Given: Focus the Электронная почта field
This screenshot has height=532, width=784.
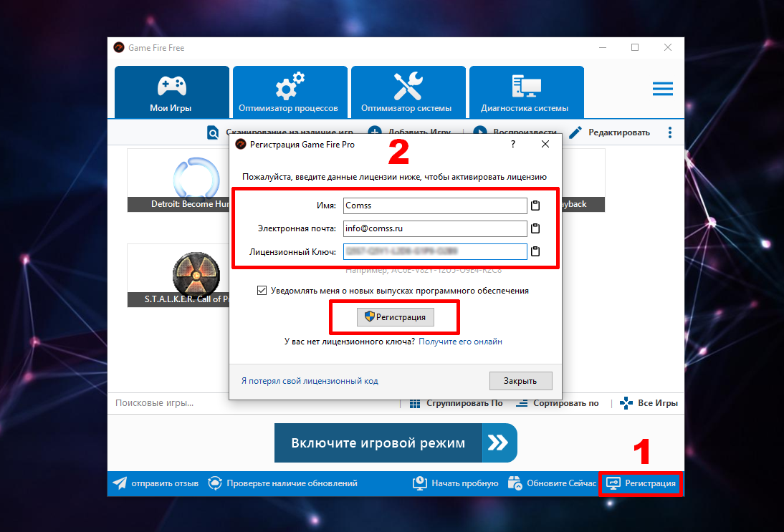Looking at the screenshot, I should point(435,228).
